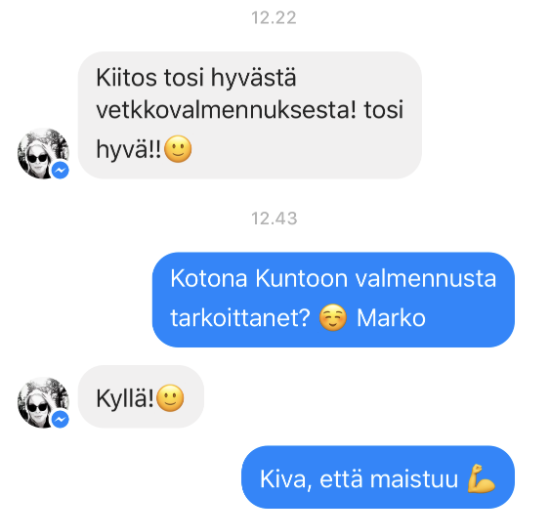This screenshot has height=516, width=546.
Task: Select the smiley emoji after Kyllä!
Action: click(170, 398)
